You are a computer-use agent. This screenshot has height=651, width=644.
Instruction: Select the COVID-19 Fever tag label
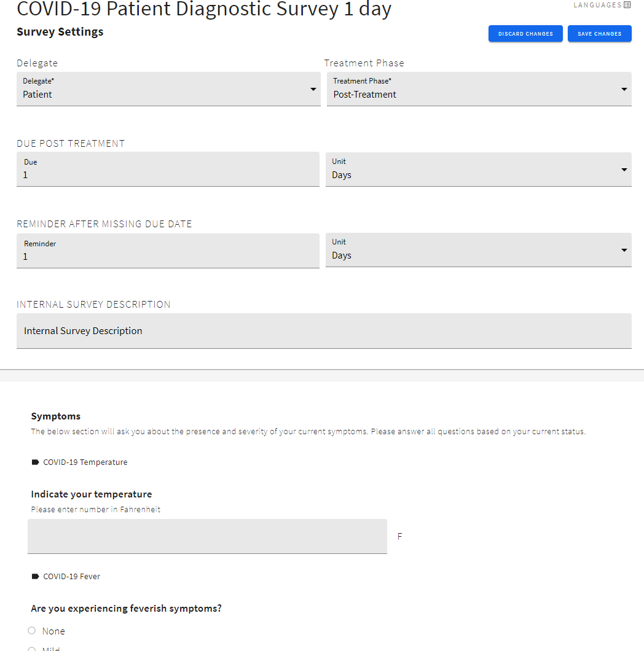(x=71, y=577)
